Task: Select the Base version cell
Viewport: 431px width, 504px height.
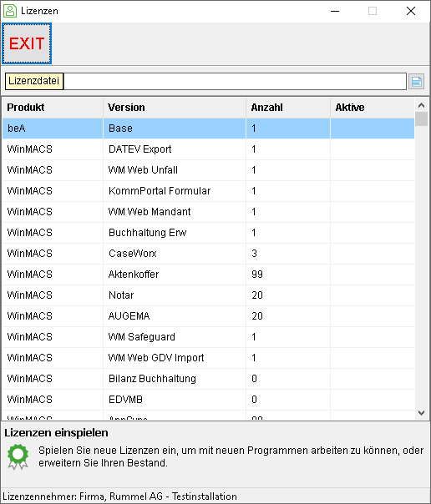Action: [x=175, y=129]
